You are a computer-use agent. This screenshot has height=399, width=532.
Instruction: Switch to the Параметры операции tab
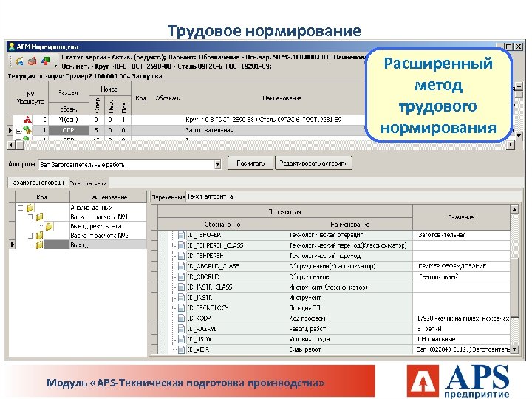[38, 183]
